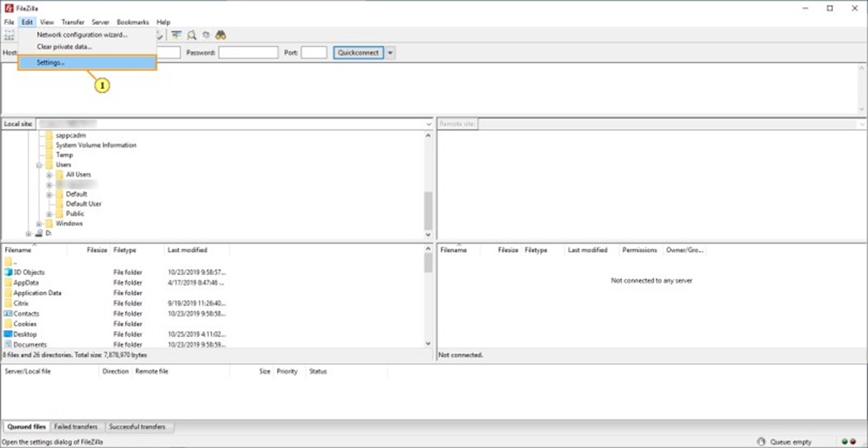The width and height of the screenshot is (868, 448).
Task: Open the Site Manager toolbar icon
Action: (9, 35)
